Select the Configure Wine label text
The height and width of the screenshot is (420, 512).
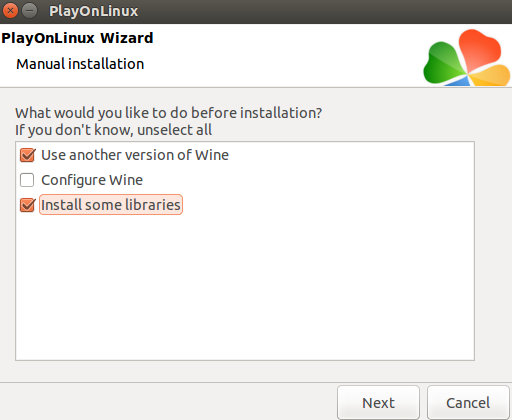coord(92,180)
